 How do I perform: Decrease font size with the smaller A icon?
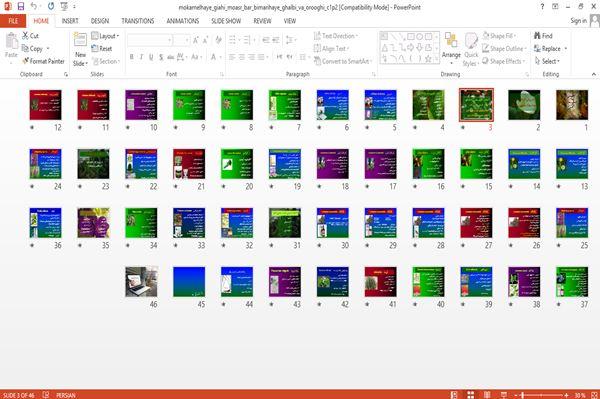point(205,40)
